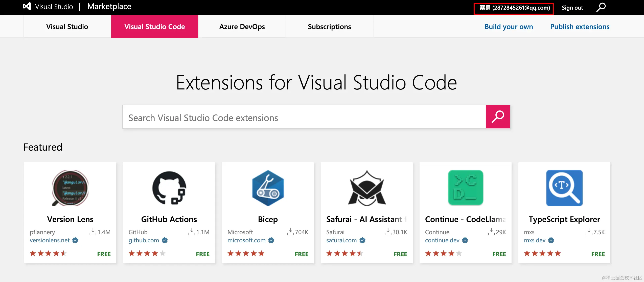Click Version Lens download count icon

pos(93,232)
